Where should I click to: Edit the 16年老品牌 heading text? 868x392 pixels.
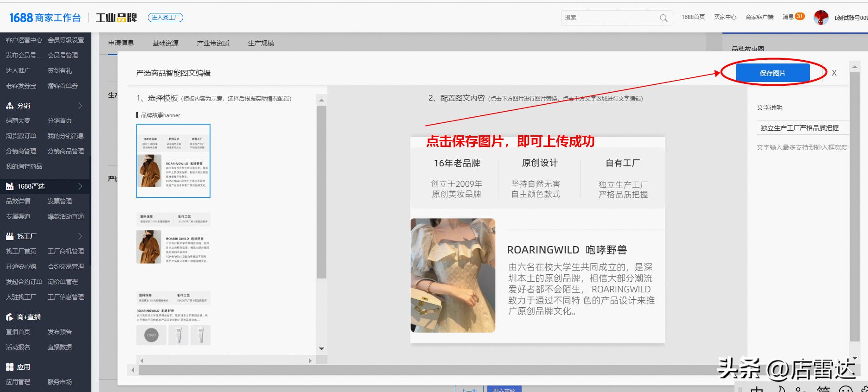pos(457,163)
